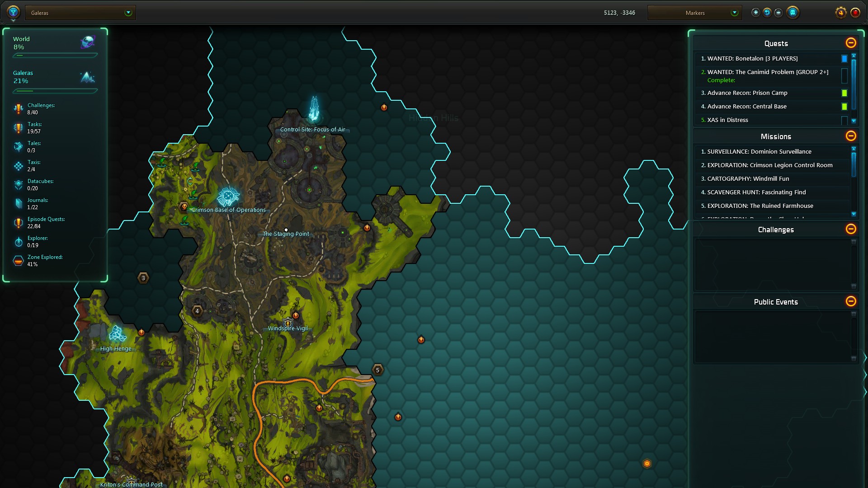
Task: Click Missions list scroll up arrow
Action: pos(854,149)
